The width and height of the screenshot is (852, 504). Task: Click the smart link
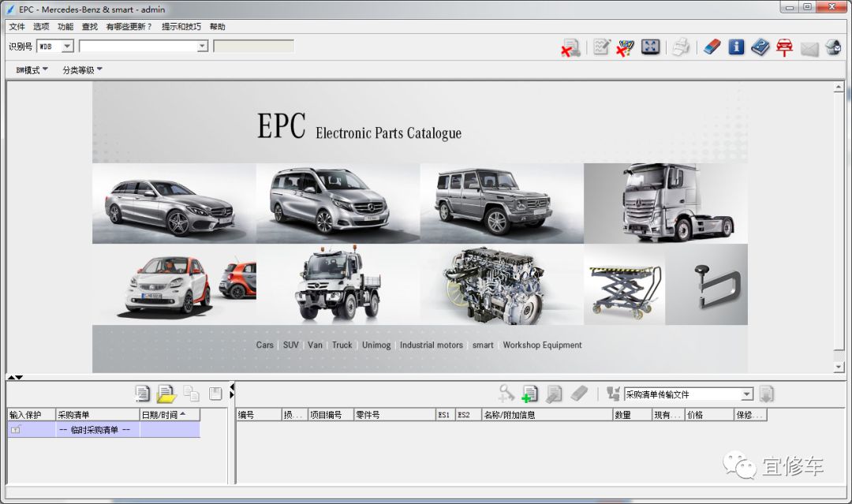point(483,345)
